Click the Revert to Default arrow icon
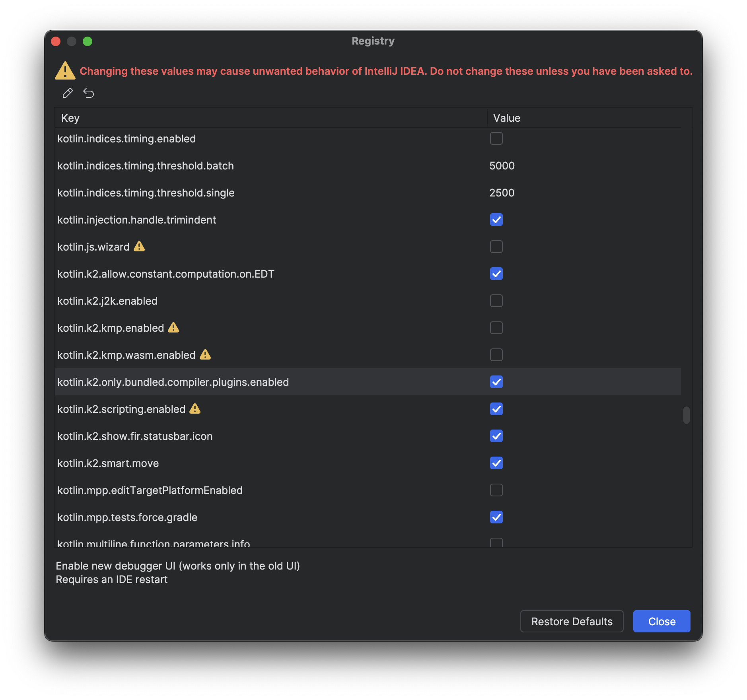 [x=88, y=93]
